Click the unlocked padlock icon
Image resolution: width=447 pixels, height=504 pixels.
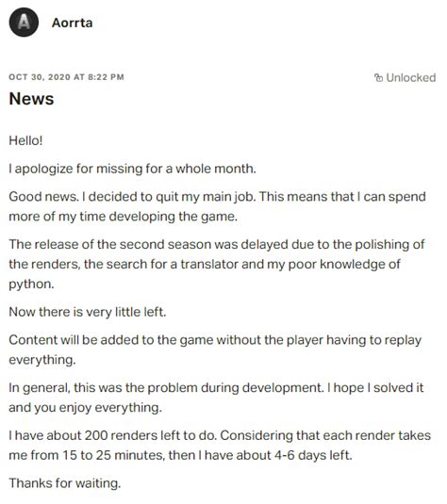[x=379, y=77]
